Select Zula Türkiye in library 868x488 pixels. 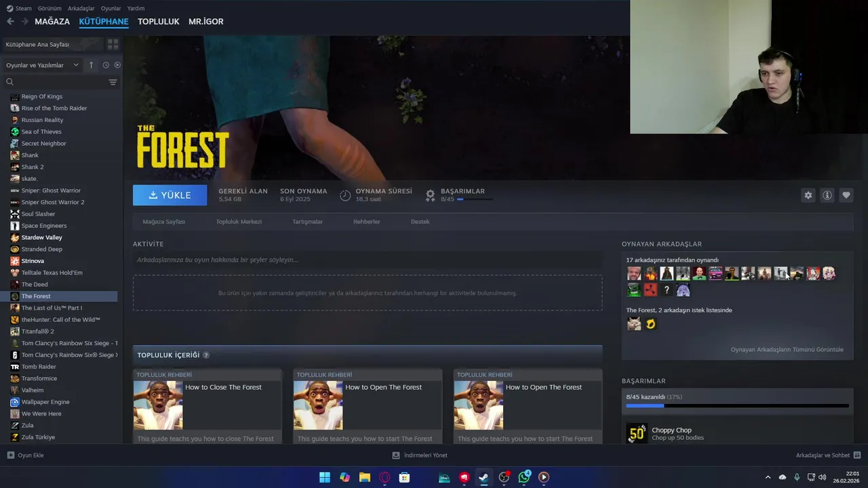click(38, 437)
